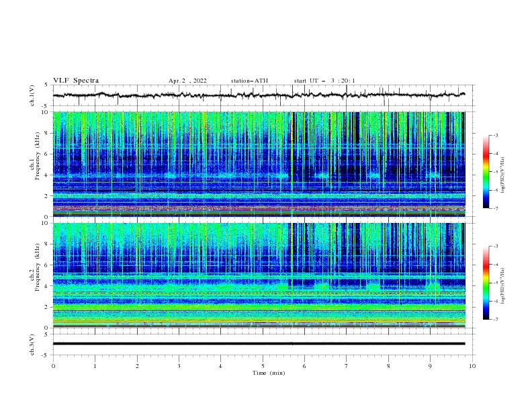Click the "ch.1(V)" waveform axis label

[x=32, y=95]
